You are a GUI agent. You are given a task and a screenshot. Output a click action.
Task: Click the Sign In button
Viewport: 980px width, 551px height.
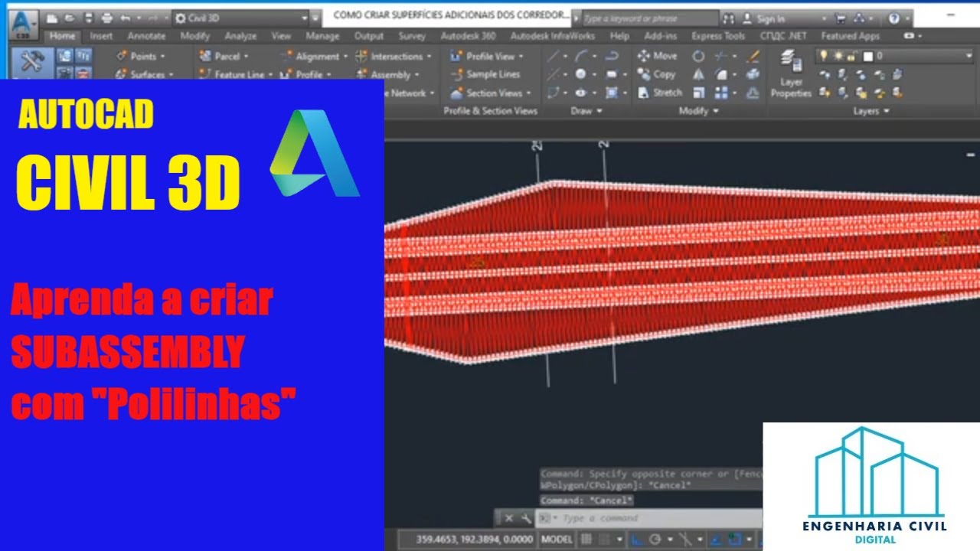click(769, 18)
